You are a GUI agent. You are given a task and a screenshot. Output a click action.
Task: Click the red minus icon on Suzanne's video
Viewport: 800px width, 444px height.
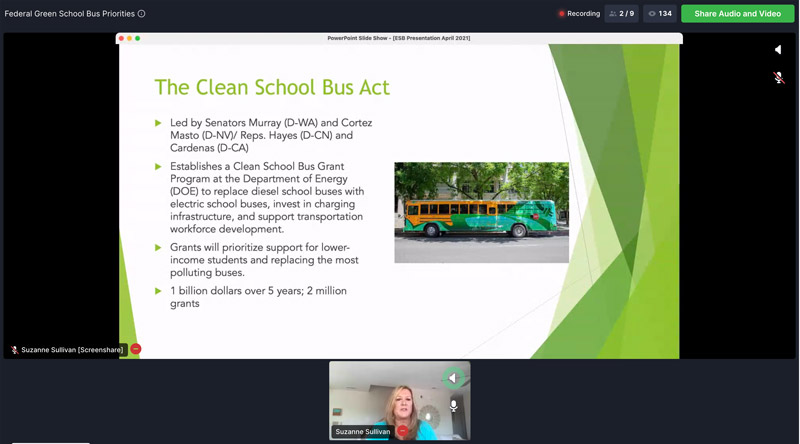pos(403,431)
